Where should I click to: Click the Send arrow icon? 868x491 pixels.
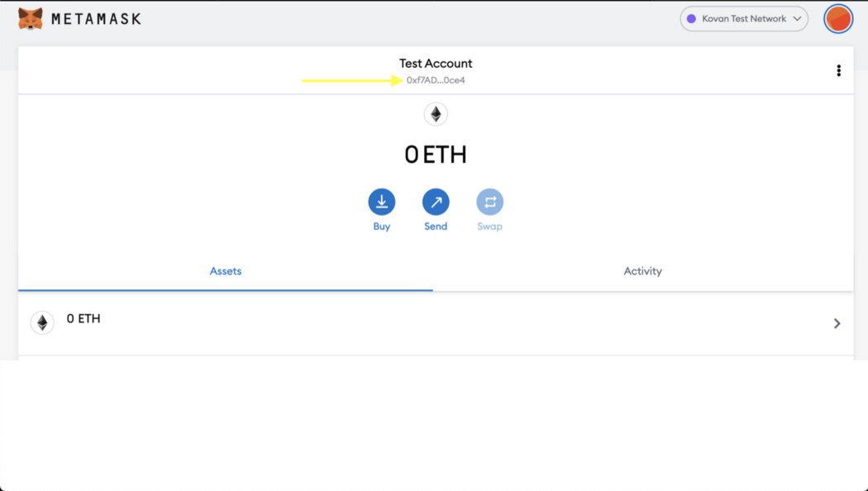(x=436, y=202)
